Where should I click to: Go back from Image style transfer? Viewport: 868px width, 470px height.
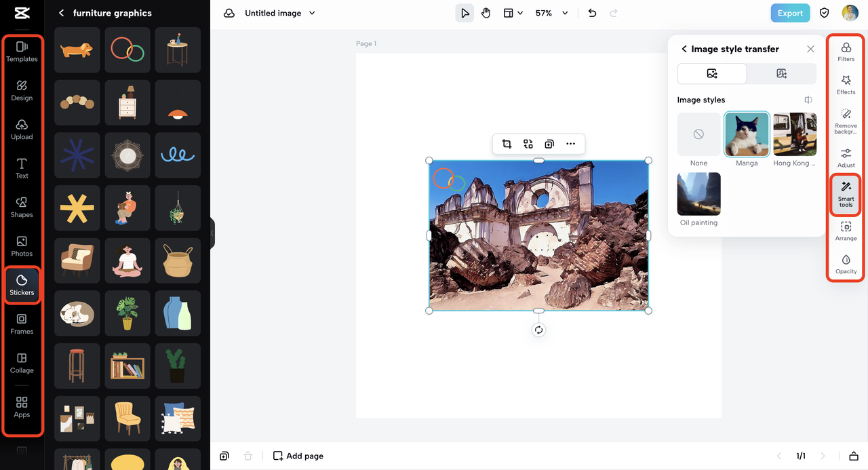[x=684, y=49]
